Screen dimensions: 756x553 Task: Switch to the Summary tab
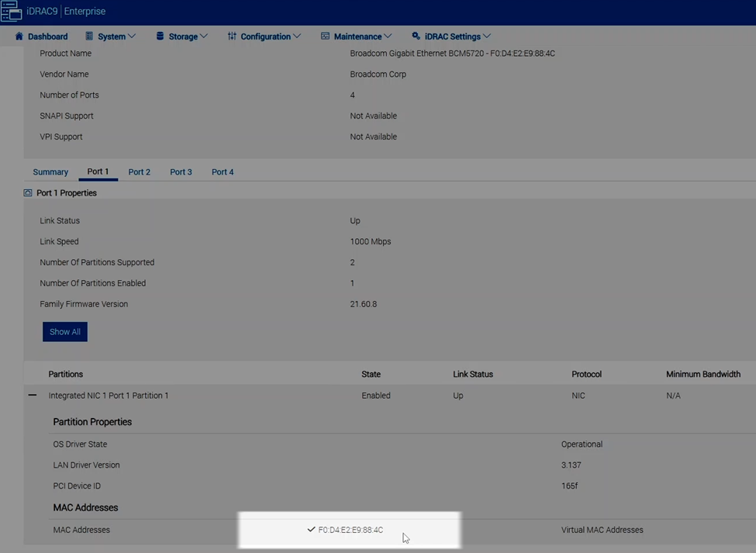pos(50,171)
